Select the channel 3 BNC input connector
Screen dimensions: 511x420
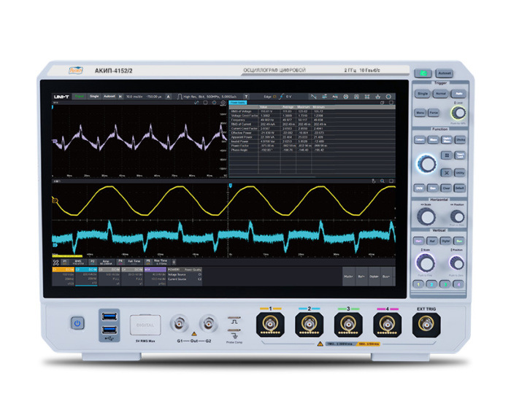pyautogui.click(x=348, y=324)
